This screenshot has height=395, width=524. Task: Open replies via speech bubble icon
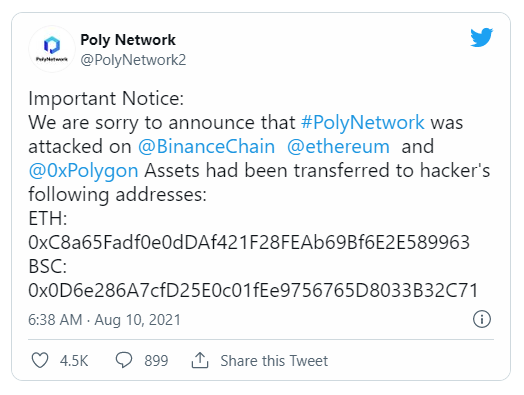[x=124, y=360]
